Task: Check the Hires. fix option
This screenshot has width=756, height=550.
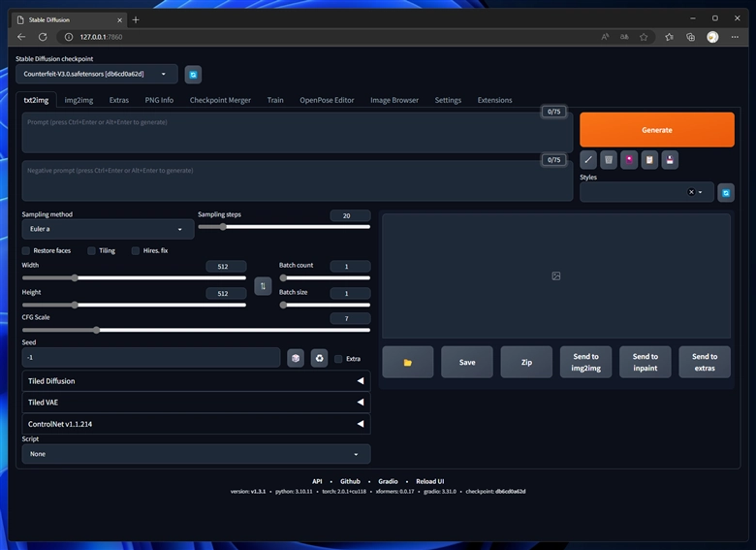Action: click(136, 250)
